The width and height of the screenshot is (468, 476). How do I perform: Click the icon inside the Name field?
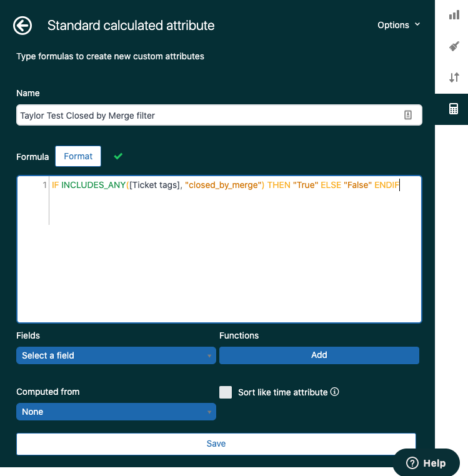pos(407,115)
